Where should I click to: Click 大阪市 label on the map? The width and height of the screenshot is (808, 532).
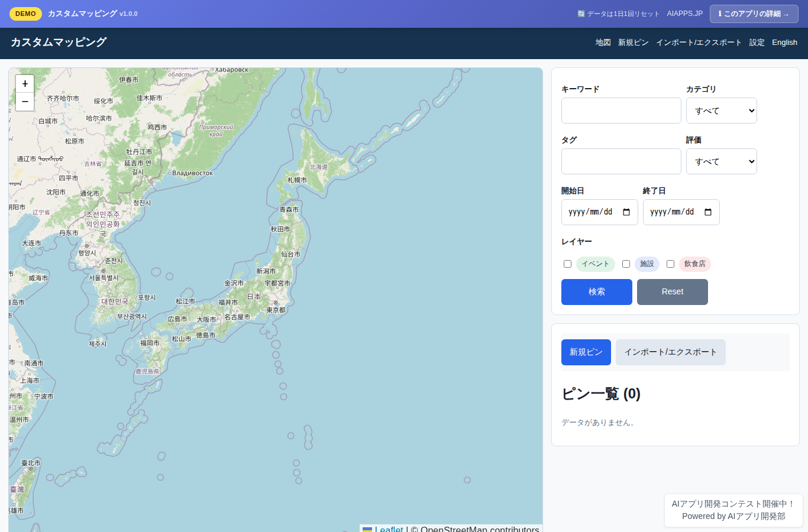[x=206, y=320]
